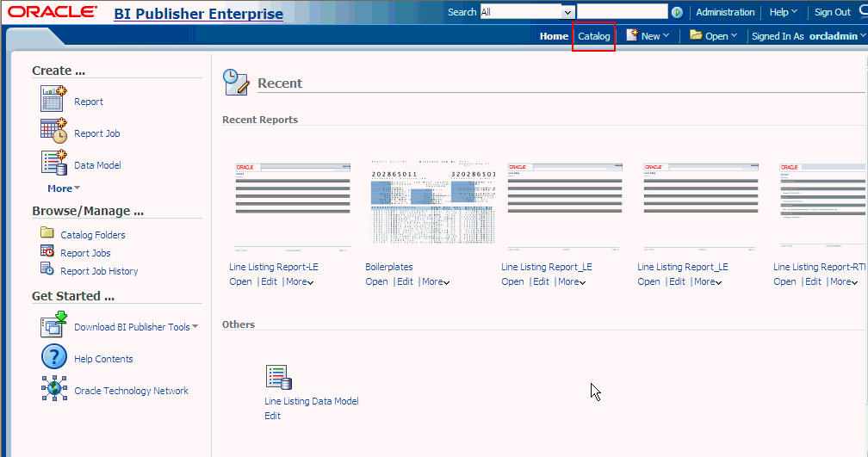Open More menu for Boilerplates report
Image resolution: width=868 pixels, height=457 pixels.
[x=436, y=281]
